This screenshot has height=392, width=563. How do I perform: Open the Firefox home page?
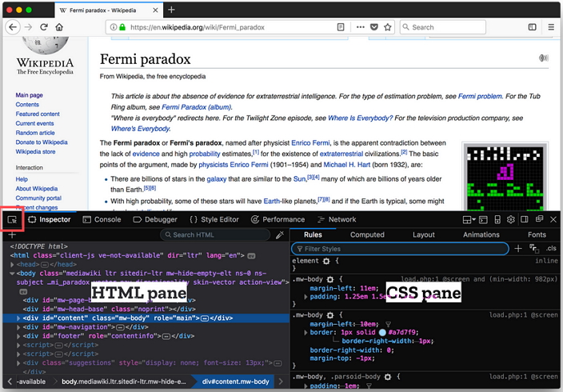(59, 27)
